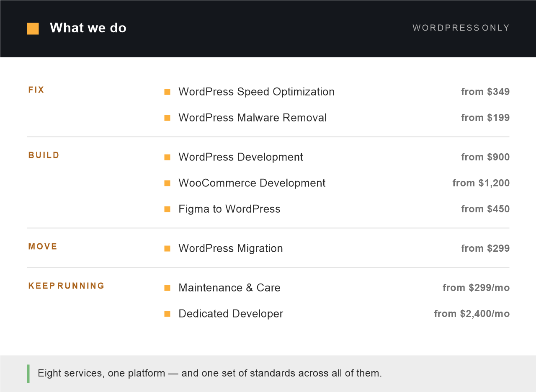536x392 pixels.
Task: Select the FIX category label
Action: (x=36, y=90)
